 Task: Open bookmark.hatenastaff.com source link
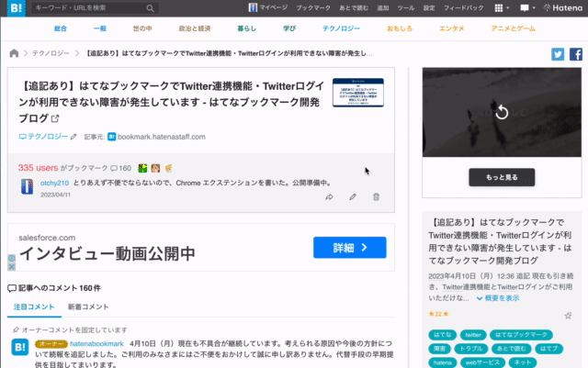click(162, 137)
